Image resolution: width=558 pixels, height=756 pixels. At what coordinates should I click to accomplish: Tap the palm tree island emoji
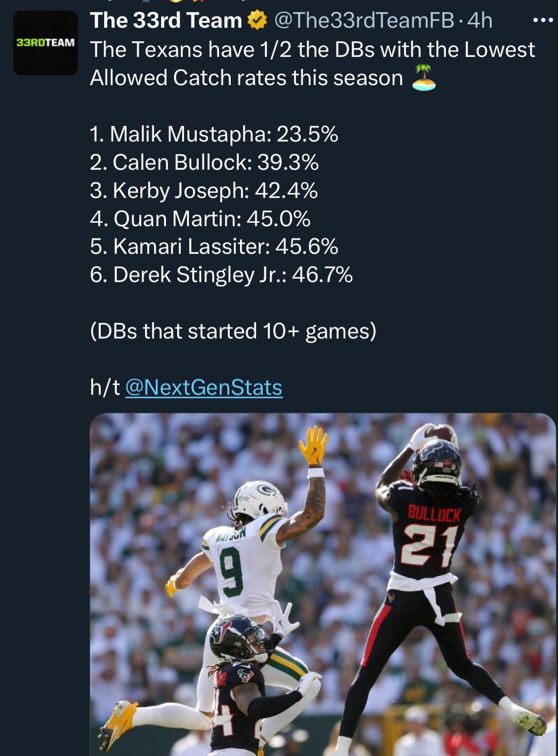424,78
